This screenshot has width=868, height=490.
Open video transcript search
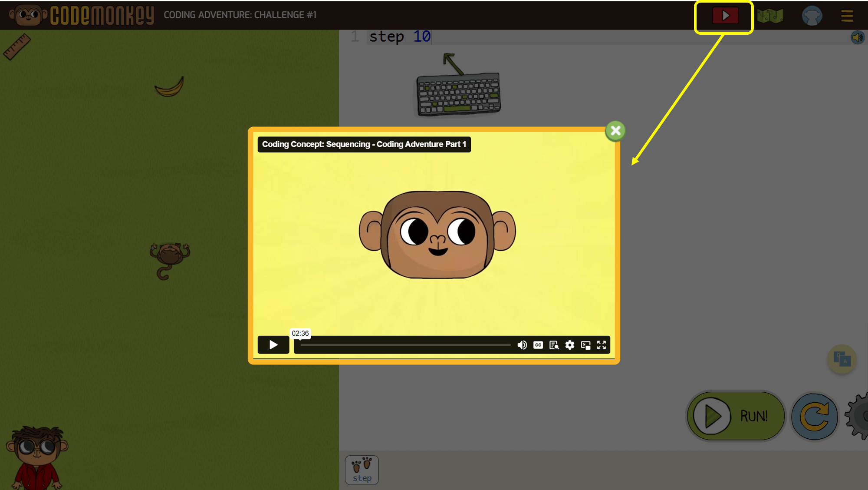pos(554,345)
